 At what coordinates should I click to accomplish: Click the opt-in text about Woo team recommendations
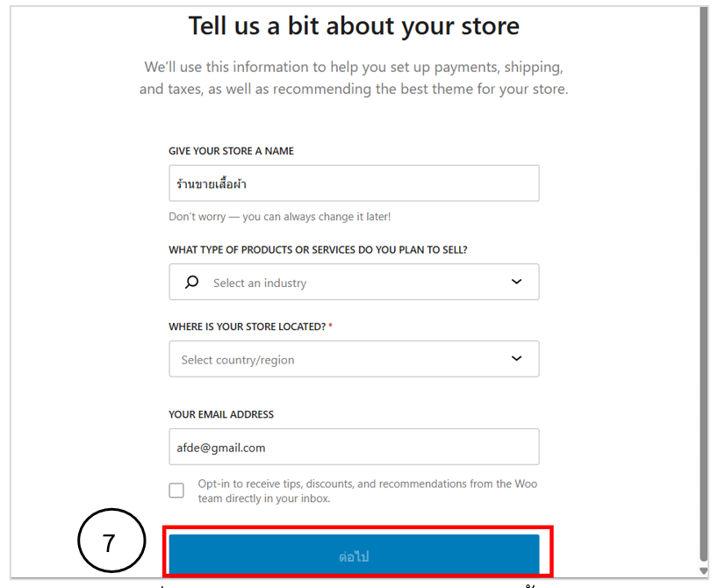[367, 491]
